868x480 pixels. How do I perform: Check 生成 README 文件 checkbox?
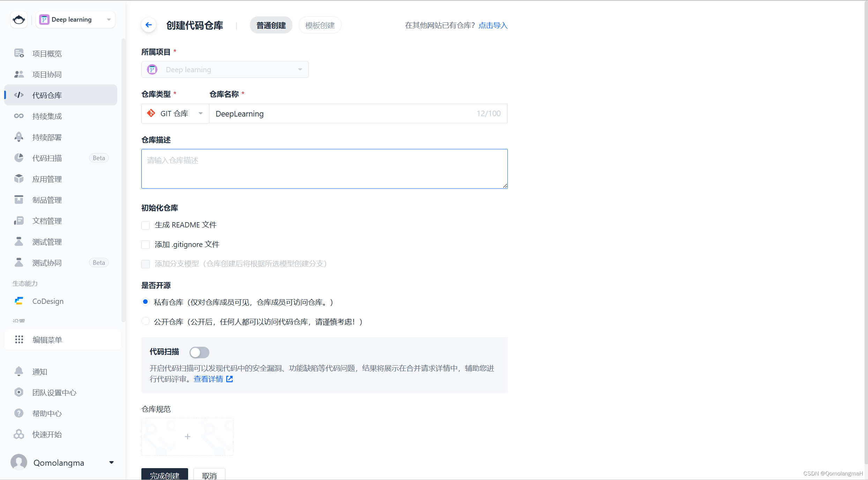click(146, 225)
